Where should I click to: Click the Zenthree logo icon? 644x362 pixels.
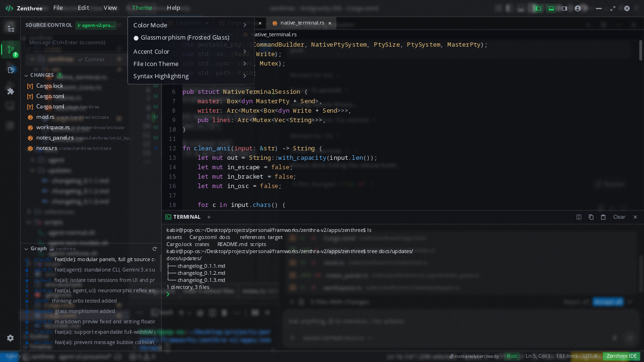[x=9, y=8]
